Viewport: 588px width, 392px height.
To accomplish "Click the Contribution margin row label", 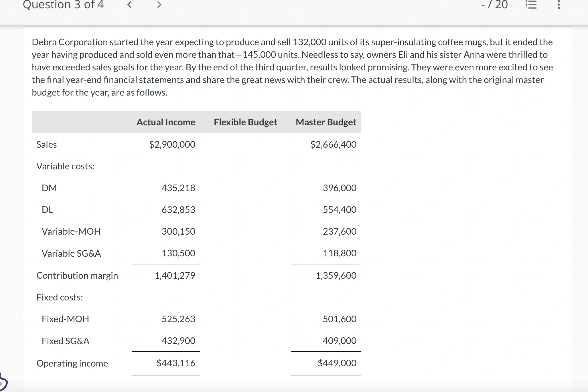I will [77, 276].
